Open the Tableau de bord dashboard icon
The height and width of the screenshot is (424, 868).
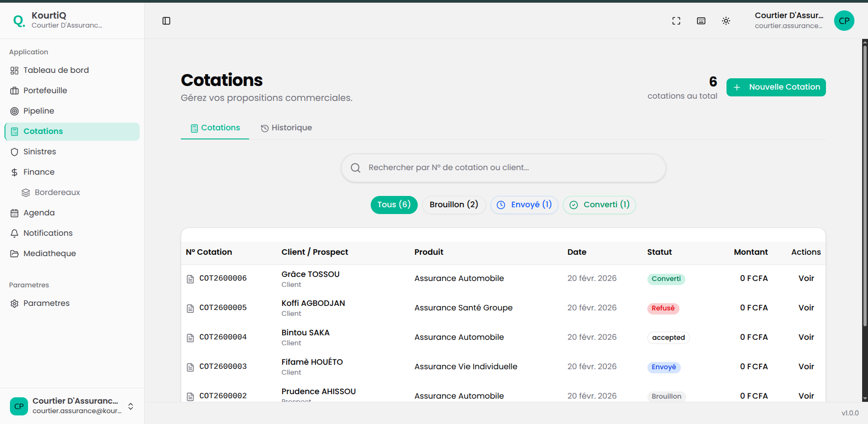14,70
